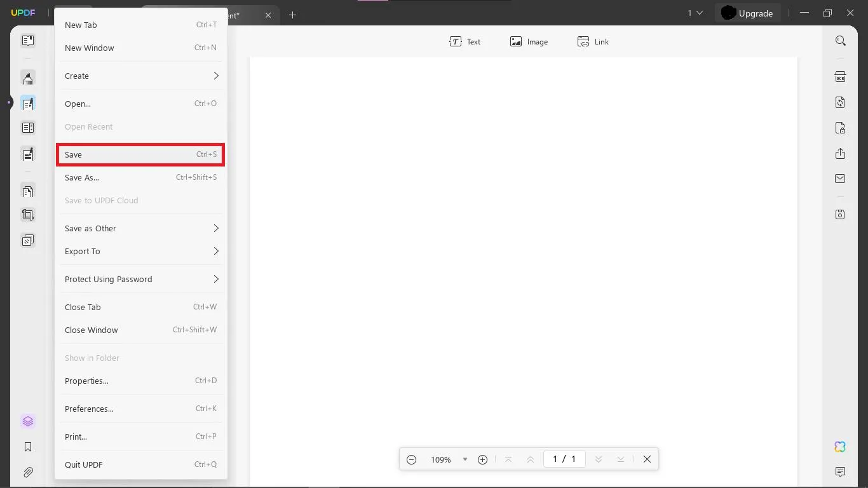Click the Save as Other disk icon
This screenshot has height=488, width=868.
[840, 215]
